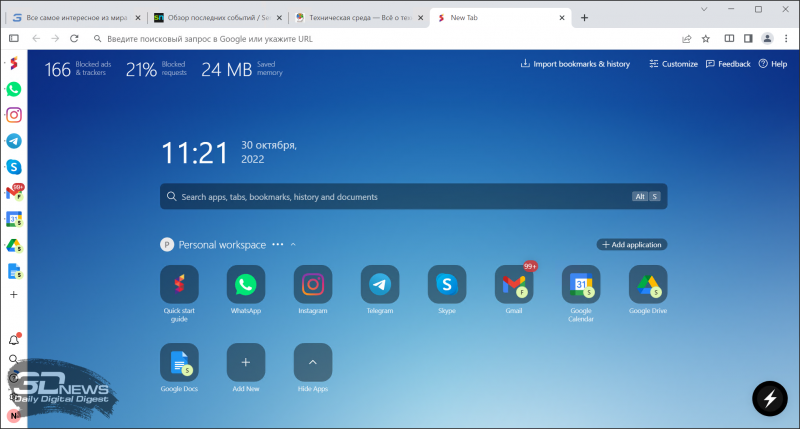The image size is (800, 429).
Task: Open the lightning bolt floating button
Action: point(770,398)
